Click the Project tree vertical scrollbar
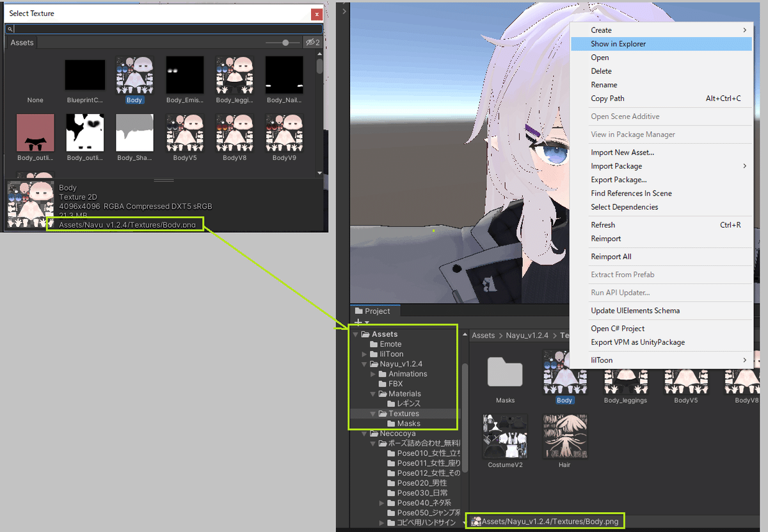This screenshot has height=532, width=768. (465, 418)
